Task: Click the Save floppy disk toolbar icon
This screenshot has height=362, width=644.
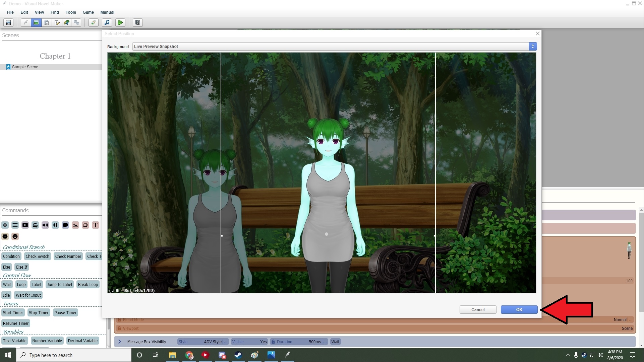Action: 8,22
